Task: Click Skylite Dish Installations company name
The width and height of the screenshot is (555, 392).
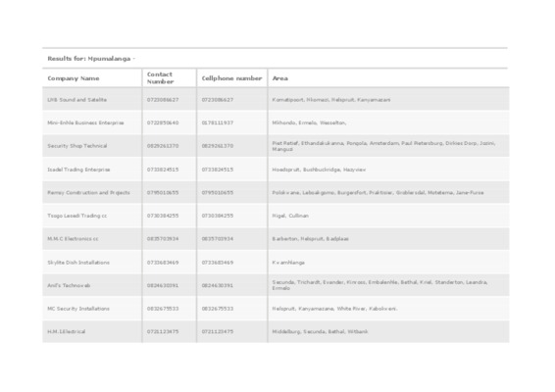Action: point(78,263)
